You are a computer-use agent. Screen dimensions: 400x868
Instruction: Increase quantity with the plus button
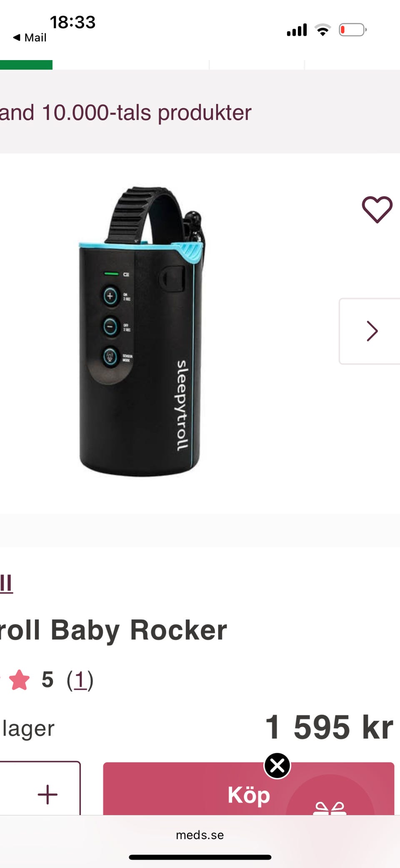coord(47,794)
